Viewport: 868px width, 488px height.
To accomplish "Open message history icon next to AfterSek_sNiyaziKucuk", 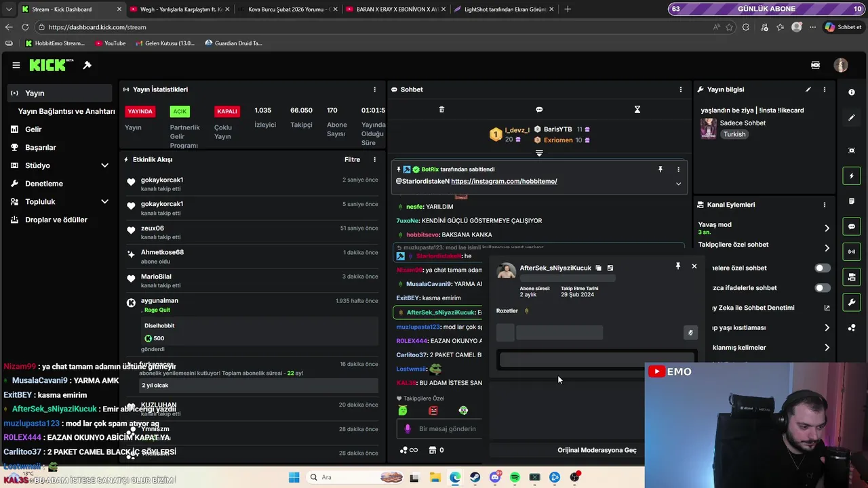I will pyautogui.click(x=610, y=268).
